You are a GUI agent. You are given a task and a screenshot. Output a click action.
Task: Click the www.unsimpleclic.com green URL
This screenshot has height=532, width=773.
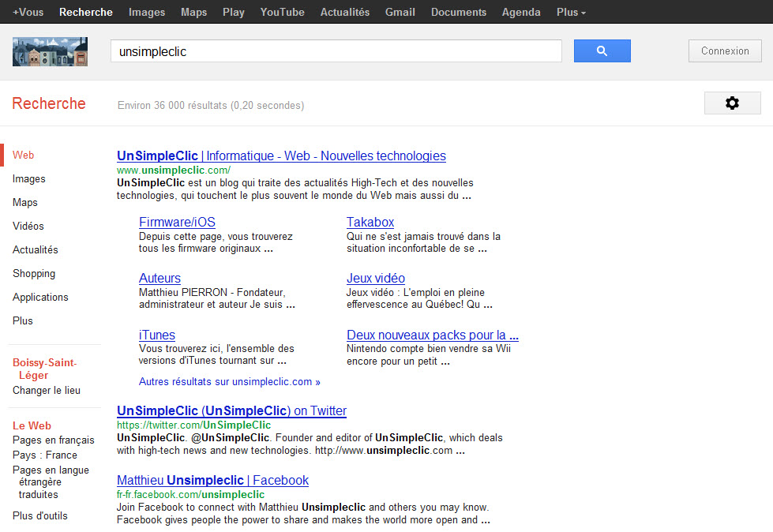click(x=174, y=170)
